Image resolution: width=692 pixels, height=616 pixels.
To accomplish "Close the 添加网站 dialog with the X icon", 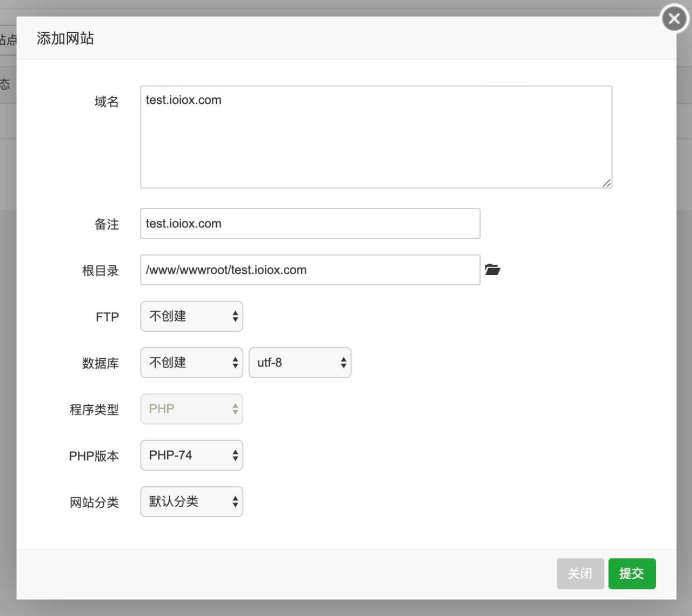I will click(674, 19).
